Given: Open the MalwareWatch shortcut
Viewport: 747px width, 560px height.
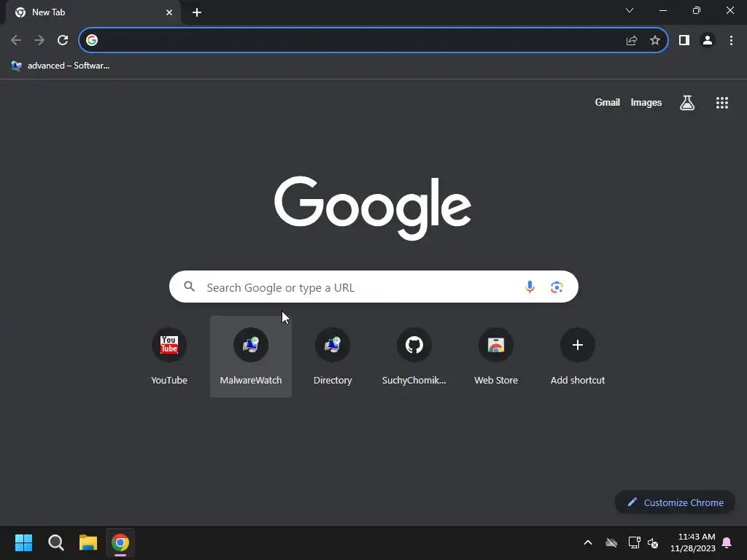Looking at the screenshot, I should (251, 356).
